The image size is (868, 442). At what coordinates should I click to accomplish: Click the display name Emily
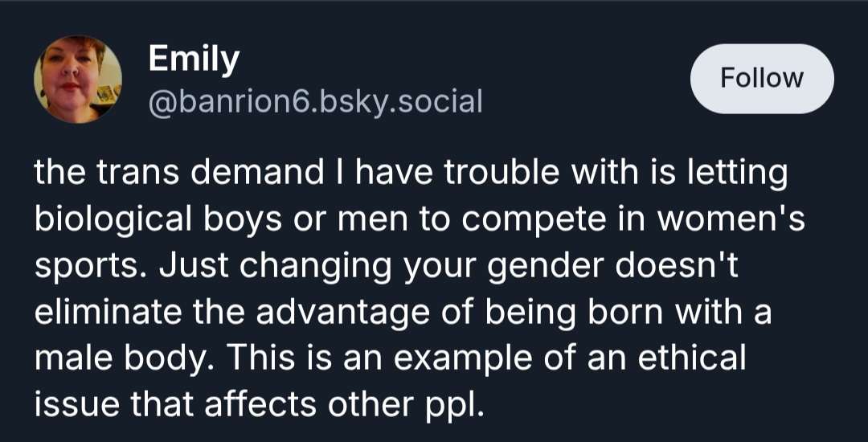tap(194, 59)
